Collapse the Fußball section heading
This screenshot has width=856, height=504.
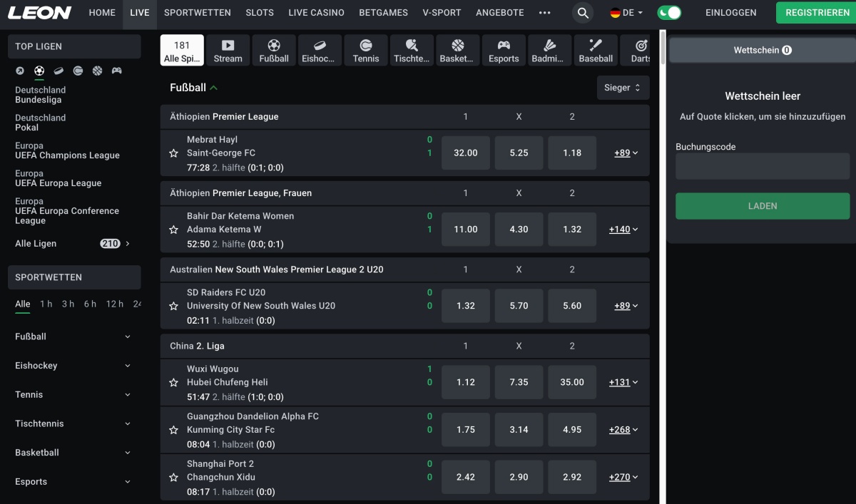coord(194,88)
